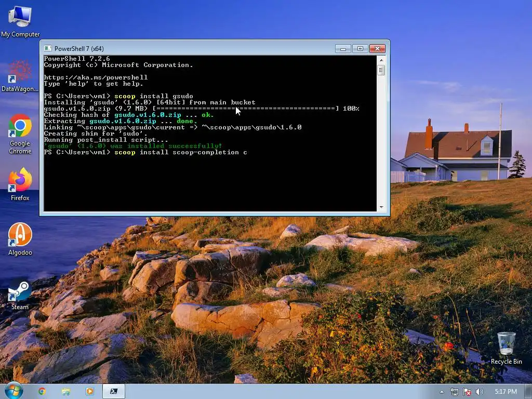The width and height of the screenshot is (532, 399).
Task: Click the Show Desktop strip in taskbar
Action: pyautogui.click(x=528, y=391)
